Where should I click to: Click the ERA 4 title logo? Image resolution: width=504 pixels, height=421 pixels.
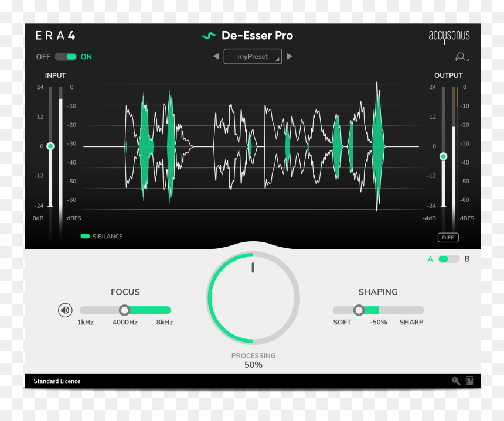pos(55,36)
